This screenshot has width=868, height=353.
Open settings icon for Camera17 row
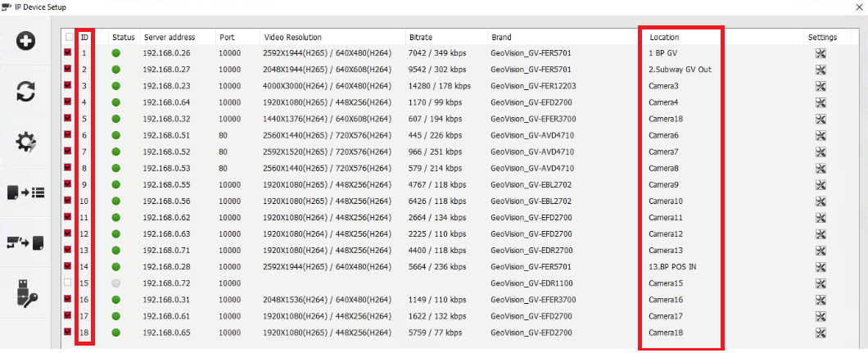tap(821, 316)
